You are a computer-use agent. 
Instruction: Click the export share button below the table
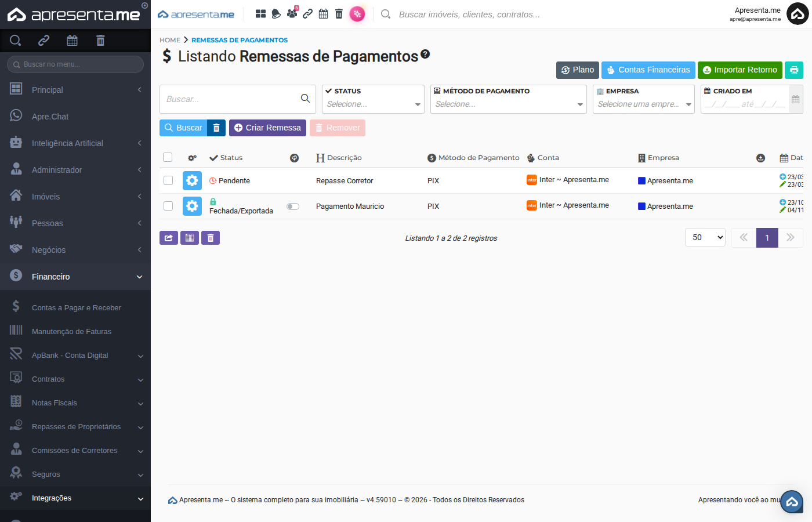[169, 238]
